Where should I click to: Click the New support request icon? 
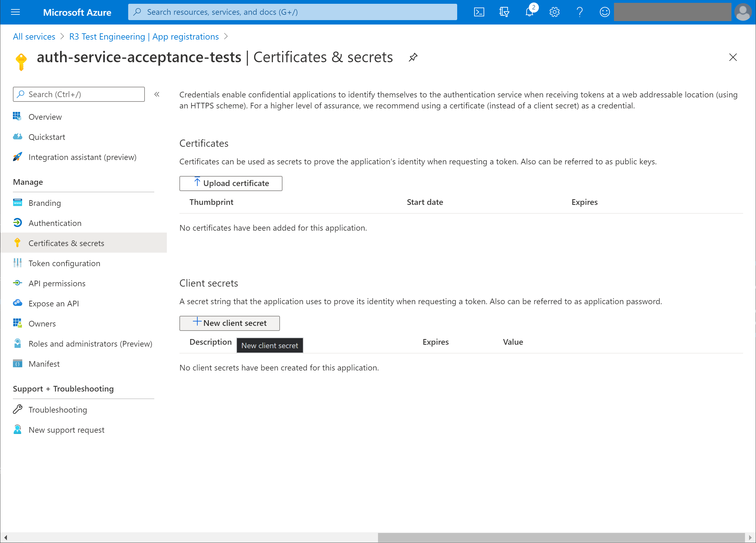[x=17, y=429]
